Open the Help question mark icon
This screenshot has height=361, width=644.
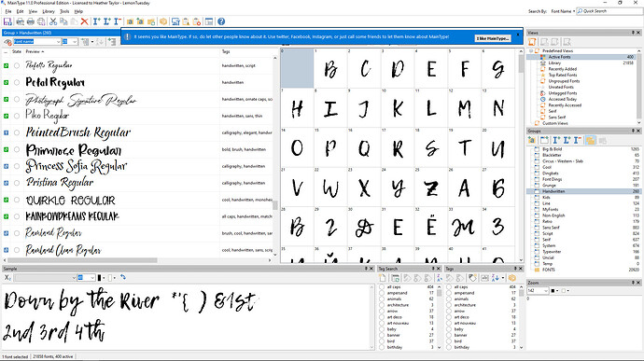point(221,21)
